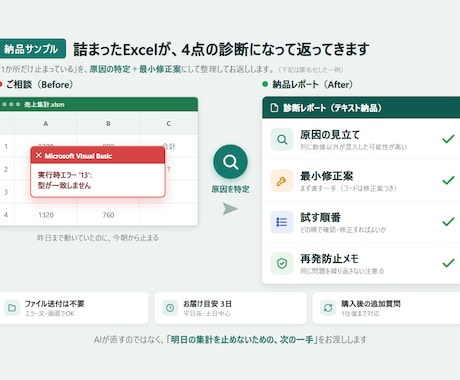Click the 売上集計.xlsm window title

[44, 104]
